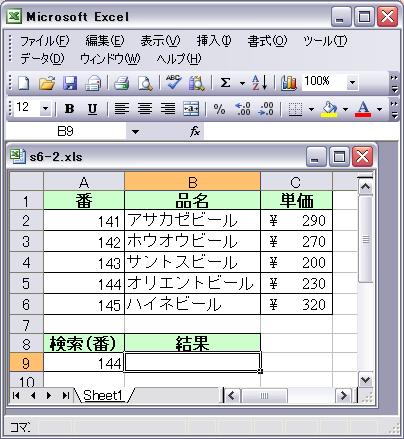Save the workbook with the floppy icon
This screenshot has width=404, height=439.
(x=70, y=83)
